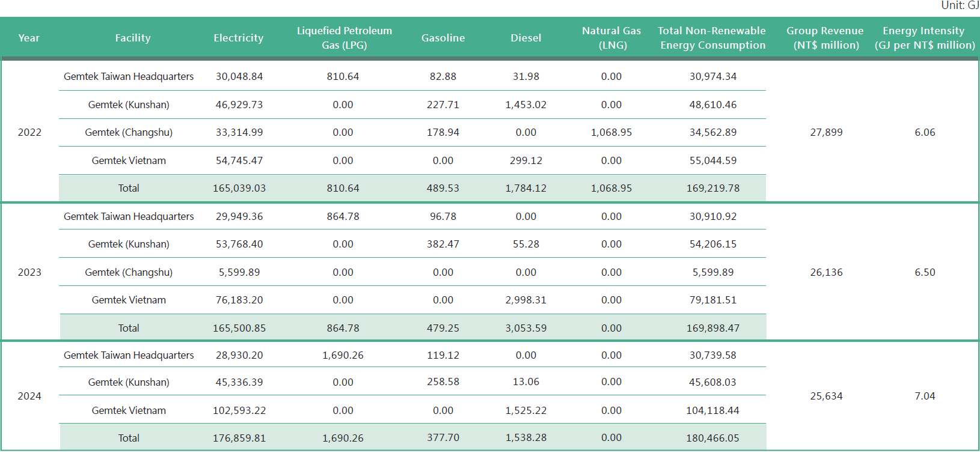Select the Year column header
980x453 pixels.
(x=29, y=38)
